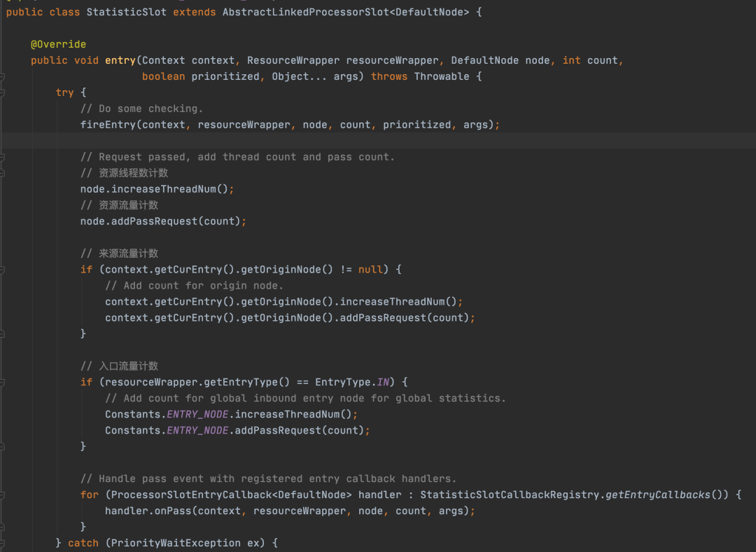This screenshot has width=756, height=552.
Task: Click the IN constant of EntryType
Action: (x=383, y=382)
